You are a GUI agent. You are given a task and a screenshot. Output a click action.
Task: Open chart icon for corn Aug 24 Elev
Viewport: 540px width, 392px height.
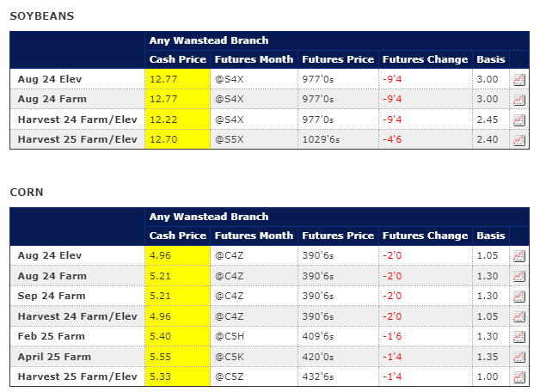point(519,255)
